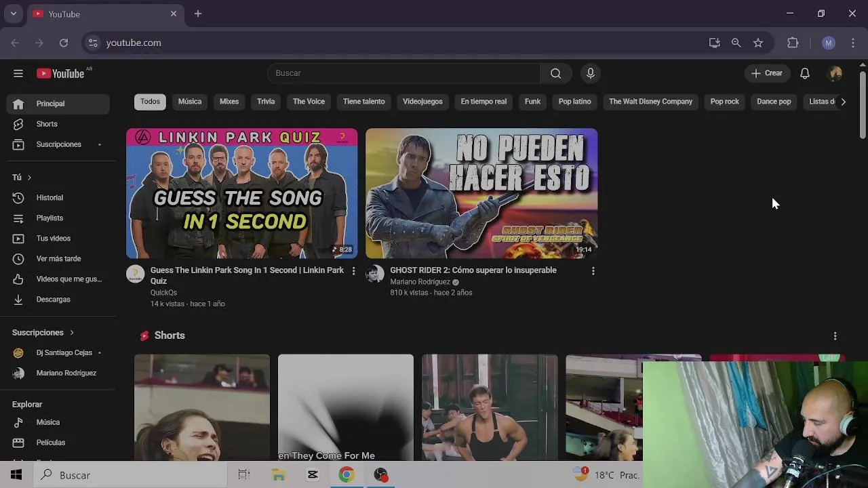This screenshot has width=868, height=488.
Task: Select the Todos filter chip
Action: coord(150,102)
